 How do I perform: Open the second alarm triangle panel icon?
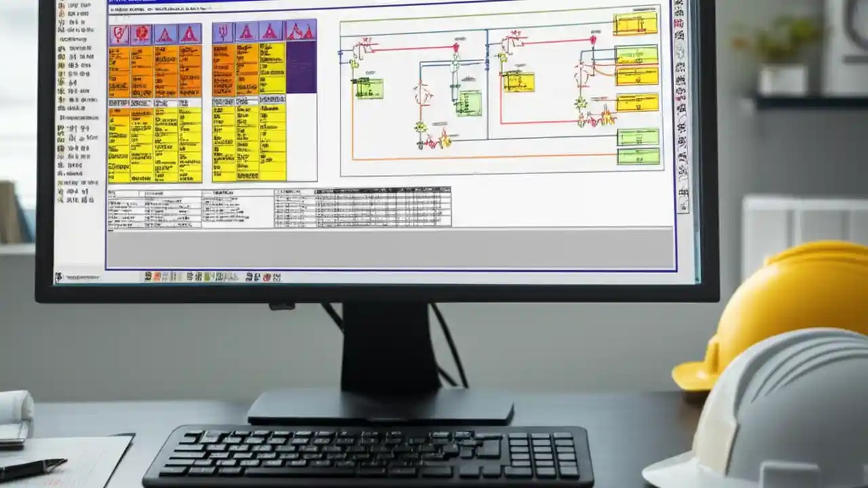tap(189, 32)
